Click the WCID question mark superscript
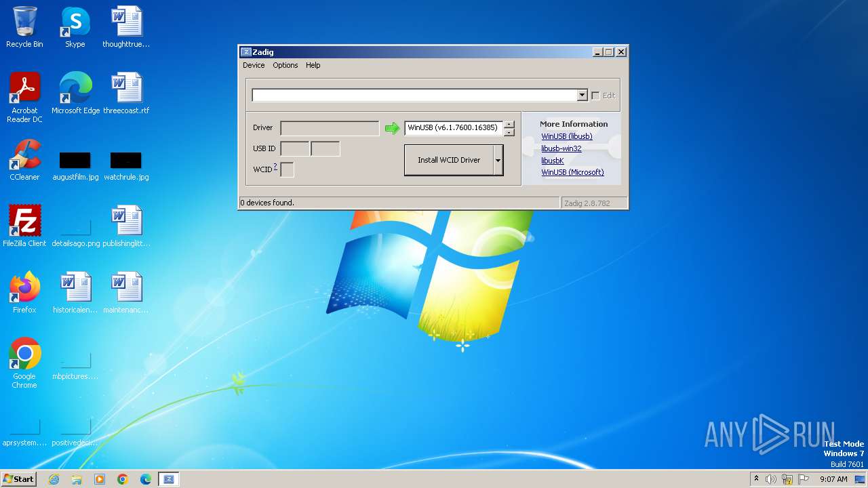 click(275, 167)
